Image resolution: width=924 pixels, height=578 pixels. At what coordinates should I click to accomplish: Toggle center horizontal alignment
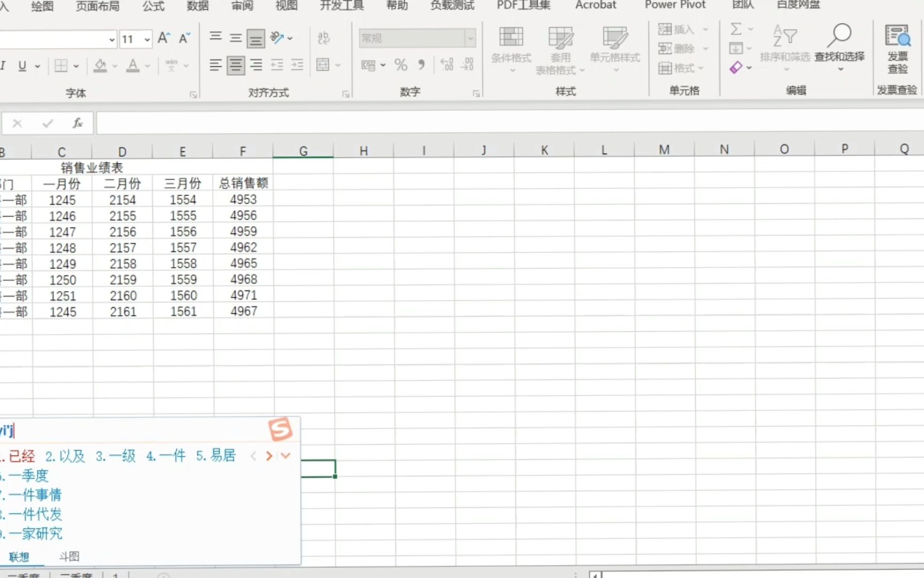235,66
